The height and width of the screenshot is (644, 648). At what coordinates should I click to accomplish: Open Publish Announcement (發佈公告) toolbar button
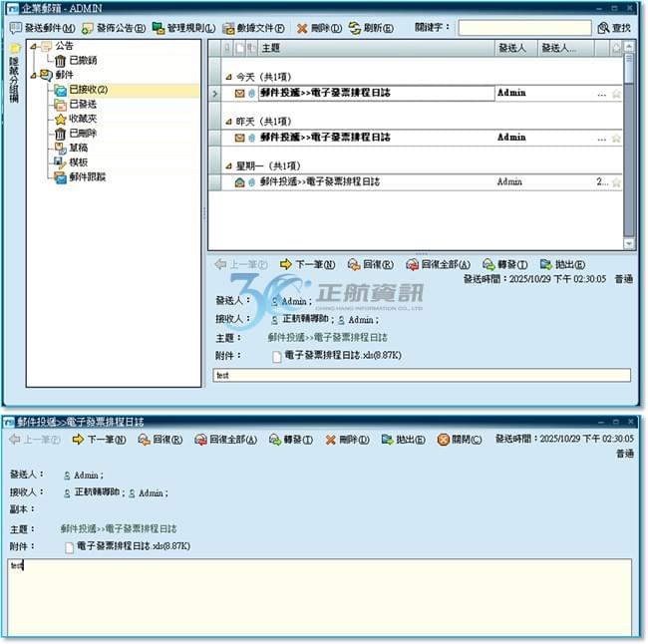tap(114, 28)
